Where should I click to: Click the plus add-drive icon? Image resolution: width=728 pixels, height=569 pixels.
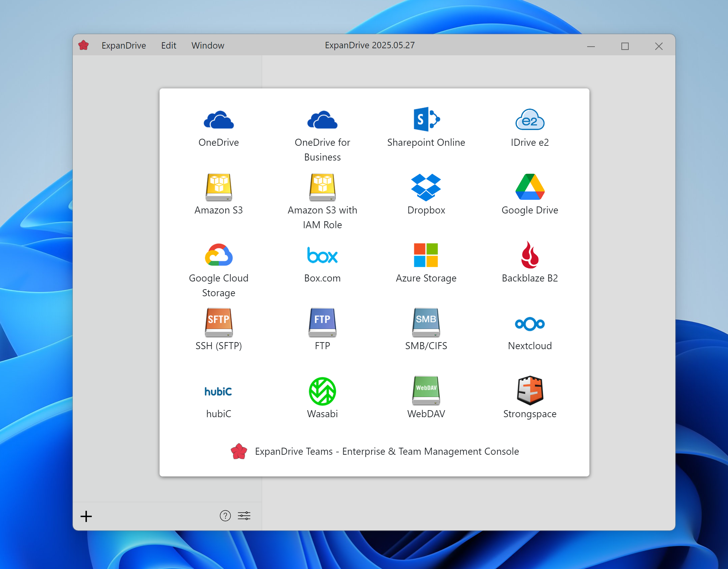click(x=86, y=516)
